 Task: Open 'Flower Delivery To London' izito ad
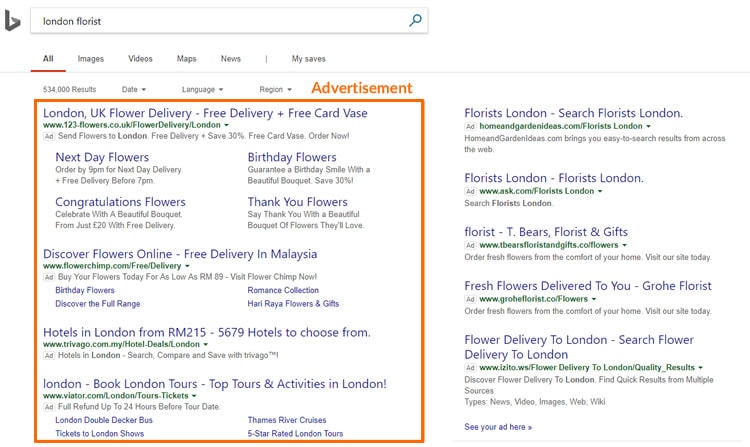click(579, 347)
